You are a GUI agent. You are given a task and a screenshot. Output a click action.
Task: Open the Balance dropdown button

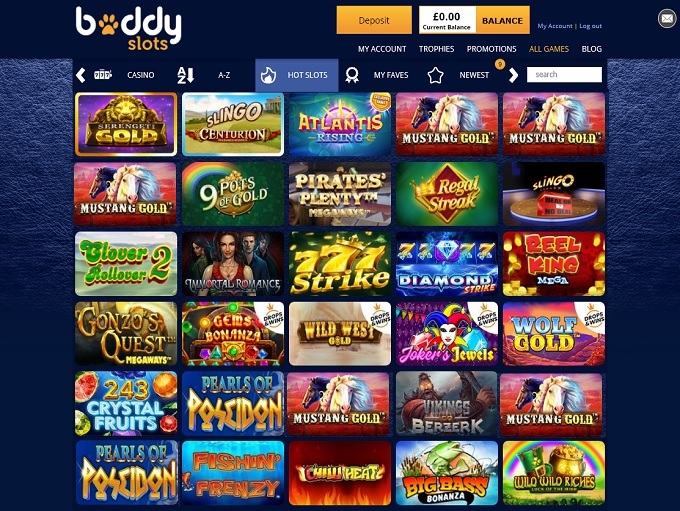(502, 20)
